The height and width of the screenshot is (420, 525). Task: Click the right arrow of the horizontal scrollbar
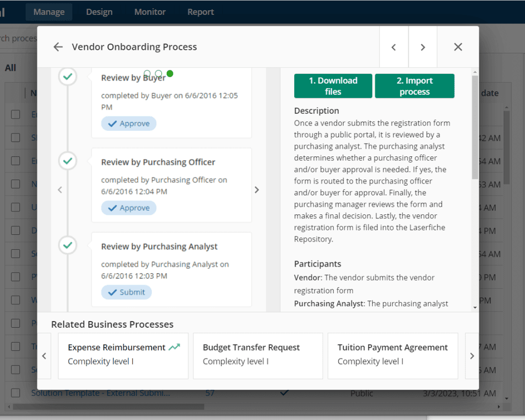pyautogui.click(x=499, y=407)
